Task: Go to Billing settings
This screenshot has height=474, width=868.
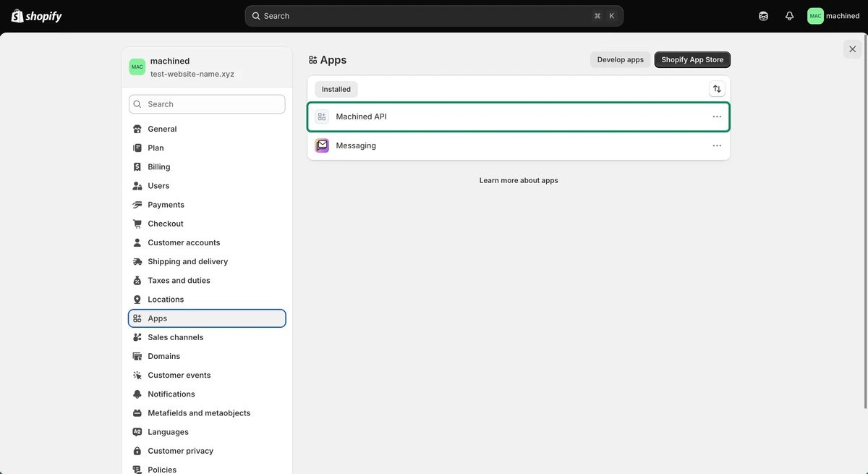Action: pyautogui.click(x=207, y=166)
